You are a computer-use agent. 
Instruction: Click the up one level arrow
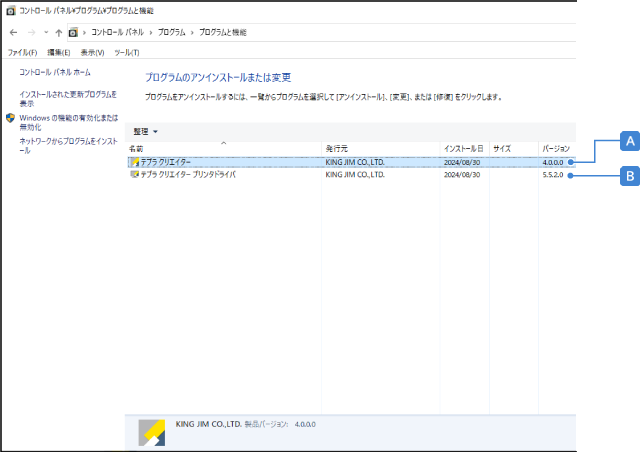pyautogui.click(x=59, y=32)
